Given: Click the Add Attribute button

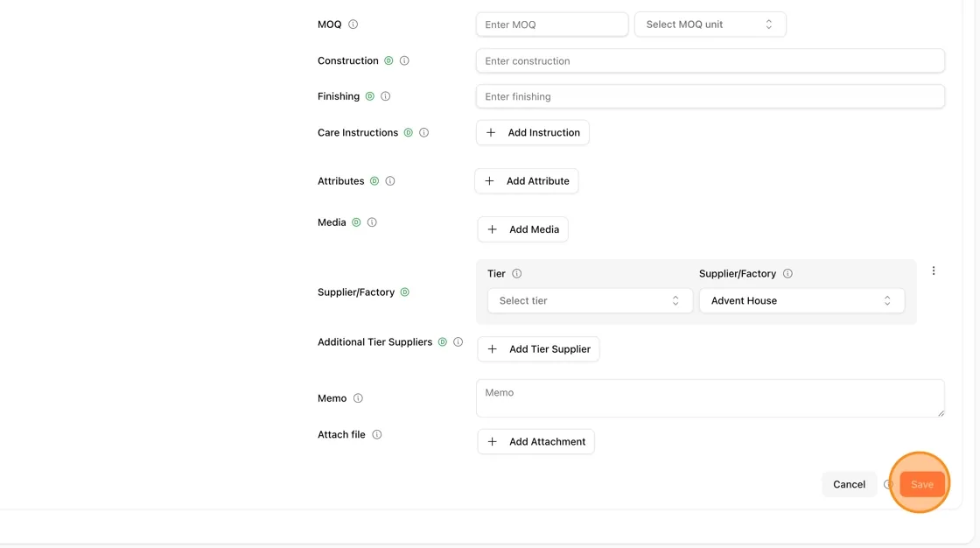Looking at the screenshot, I should (x=526, y=181).
